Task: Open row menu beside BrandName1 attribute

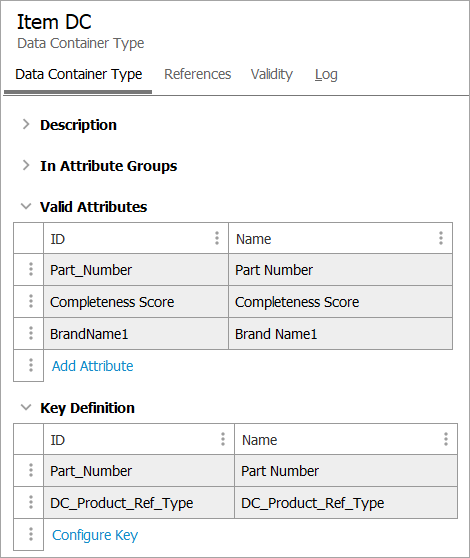Action: [x=31, y=333]
